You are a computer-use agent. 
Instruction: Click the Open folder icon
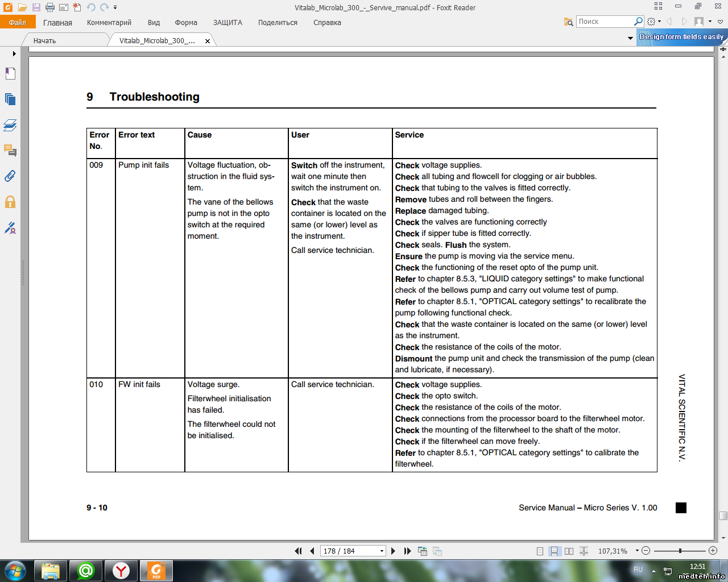click(x=22, y=7)
